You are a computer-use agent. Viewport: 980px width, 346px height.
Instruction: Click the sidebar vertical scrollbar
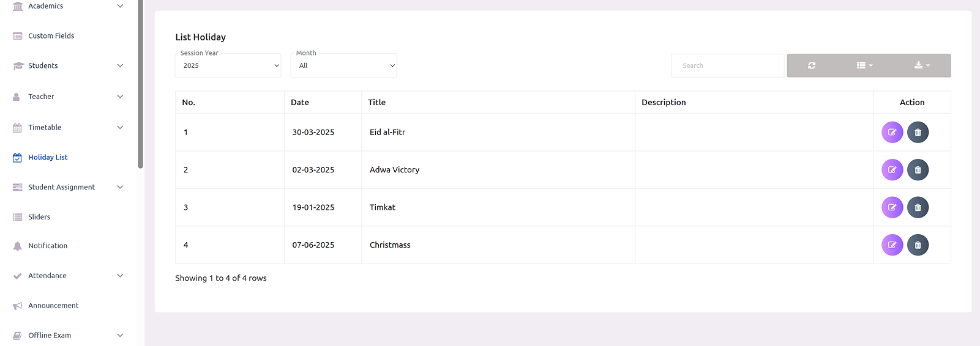point(141,86)
